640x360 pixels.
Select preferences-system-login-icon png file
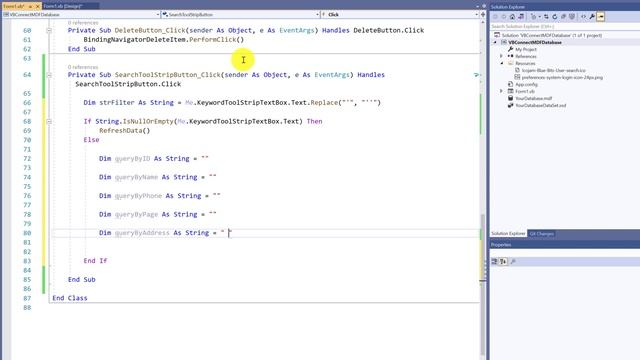562,77
